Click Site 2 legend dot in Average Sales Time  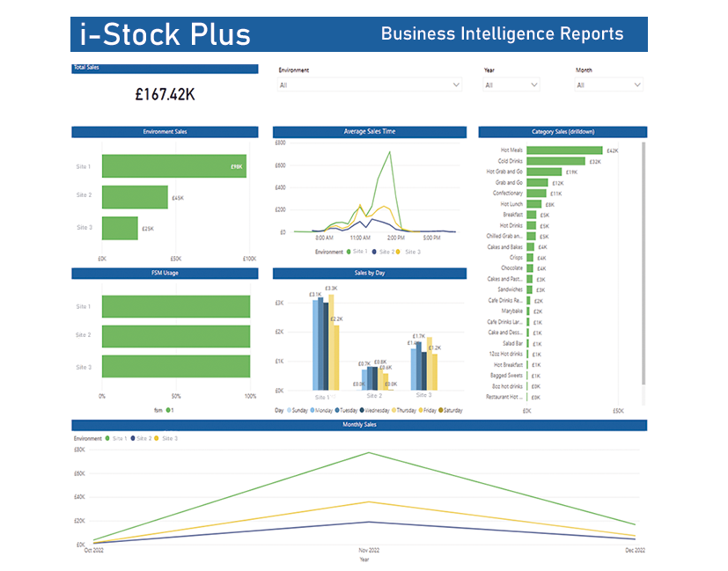(x=374, y=252)
